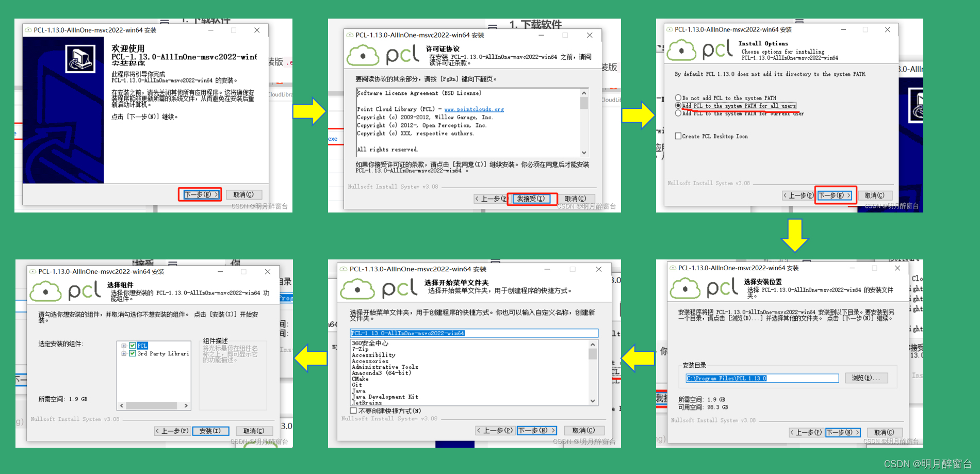Click 取消(C) in the 欢迎使用 welcome window

243,194
